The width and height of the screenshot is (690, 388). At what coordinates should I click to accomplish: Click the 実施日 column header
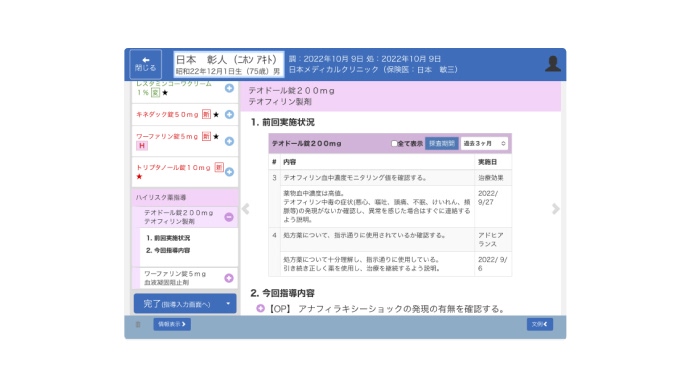tap(493, 162)
